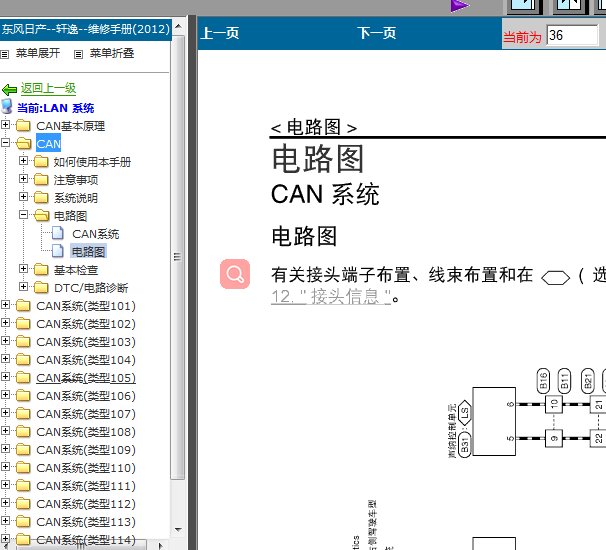Click the 菜单展开 menu icon
Screen dimensions: 606x550
pos(5,54)
